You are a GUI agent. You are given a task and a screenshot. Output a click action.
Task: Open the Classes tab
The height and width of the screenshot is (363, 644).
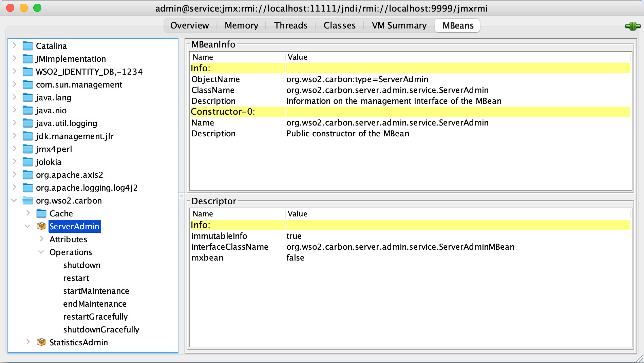[340, 25]
